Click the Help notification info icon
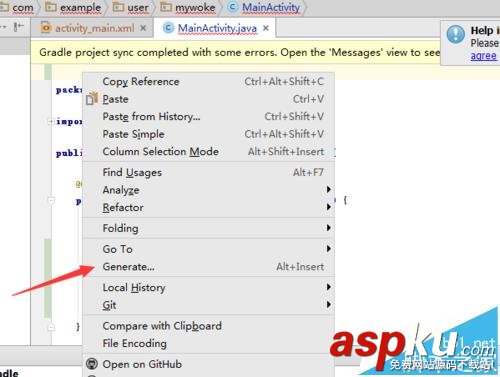The width and height of the screenshot is (500, 377). [456, 35]
